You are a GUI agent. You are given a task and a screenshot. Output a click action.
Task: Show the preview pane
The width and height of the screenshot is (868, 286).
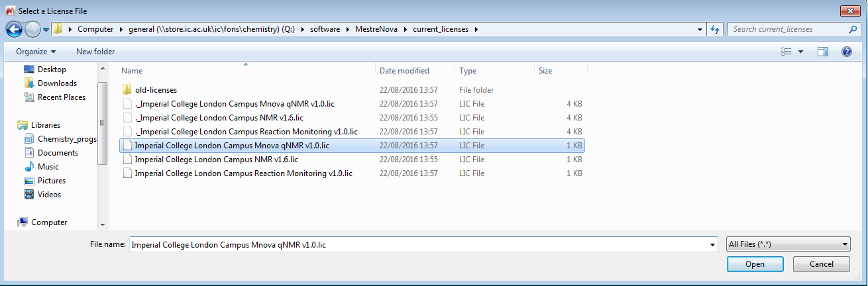click(823, 52)
